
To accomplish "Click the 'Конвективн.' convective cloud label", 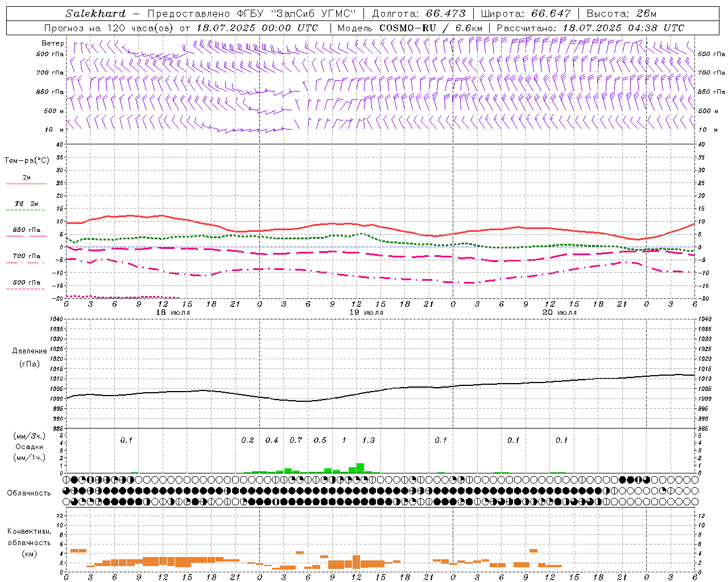I will 30,531.
